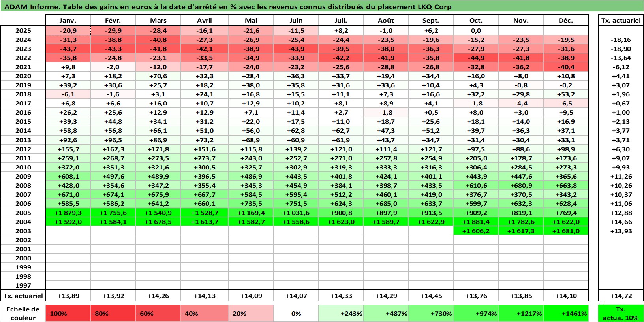Select the 'Août' column header
644x322 pixels.
(x=386, y=21)
